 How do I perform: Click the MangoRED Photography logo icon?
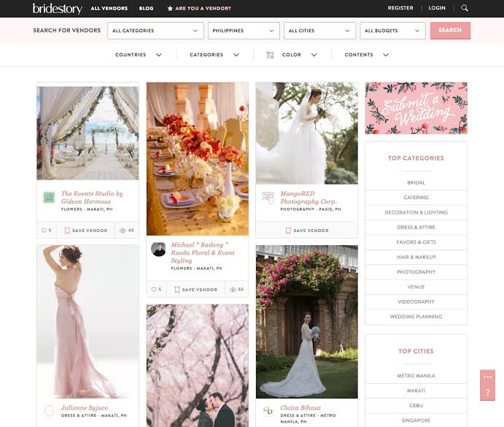[268, 197]
